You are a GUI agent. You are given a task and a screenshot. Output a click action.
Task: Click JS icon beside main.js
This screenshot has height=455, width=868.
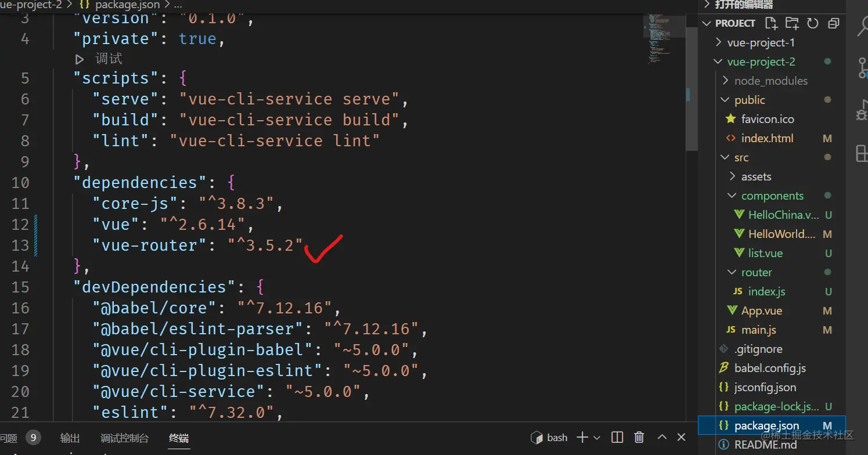point(731,330)
